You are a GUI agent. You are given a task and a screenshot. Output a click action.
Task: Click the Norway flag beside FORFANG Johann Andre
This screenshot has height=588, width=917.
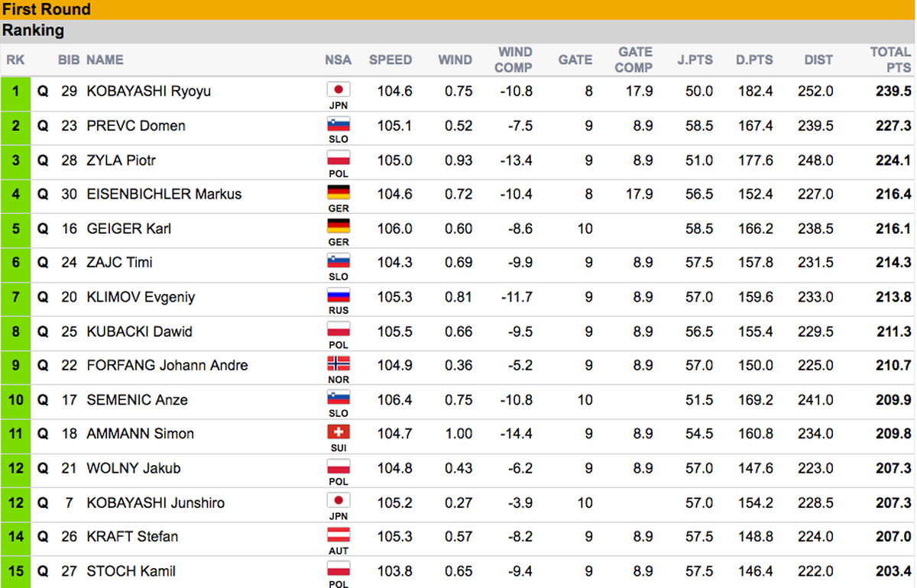click(x=338, y=363)
